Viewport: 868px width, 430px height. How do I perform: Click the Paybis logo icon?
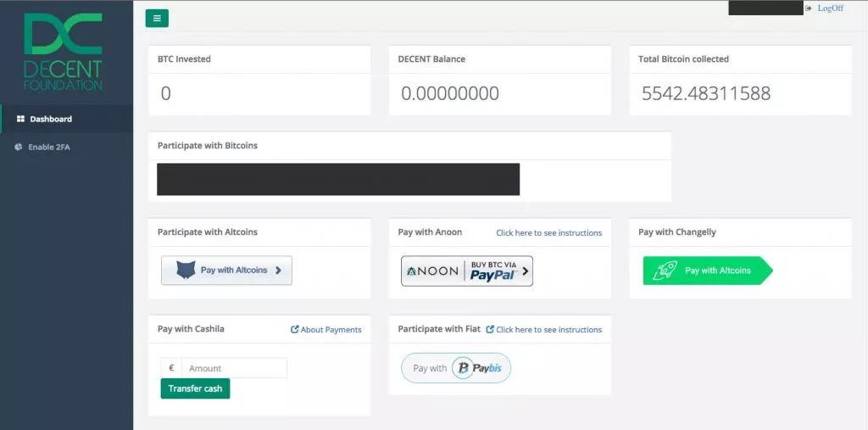[462, 368]
